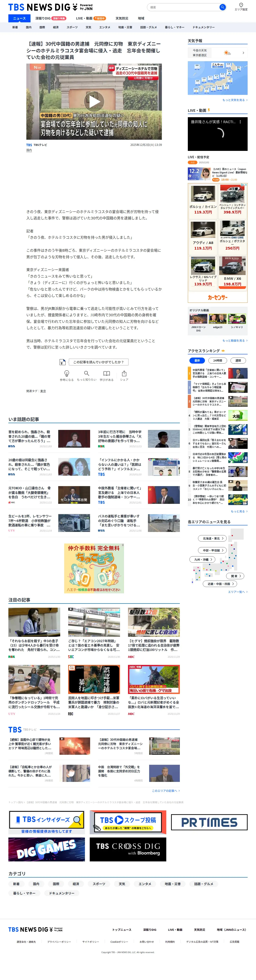Open the 深掘りDIG tab

point(51,18)
